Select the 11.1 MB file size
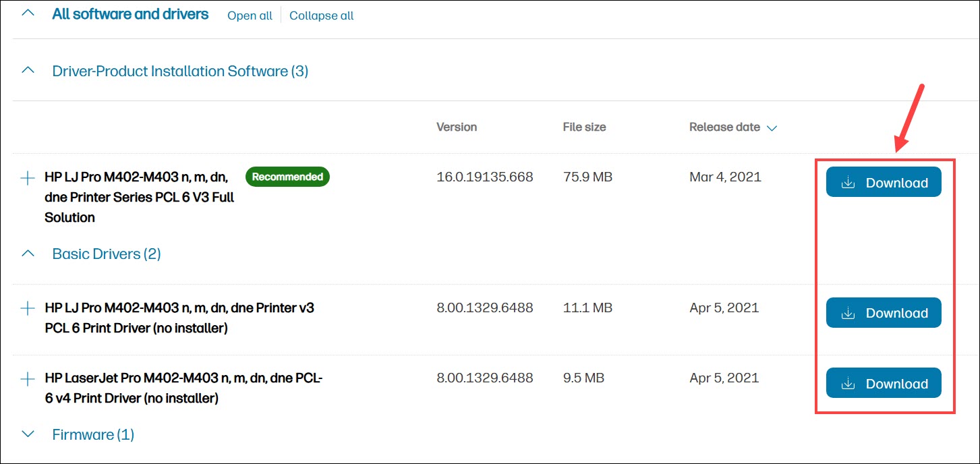 [x=587, y=308]
